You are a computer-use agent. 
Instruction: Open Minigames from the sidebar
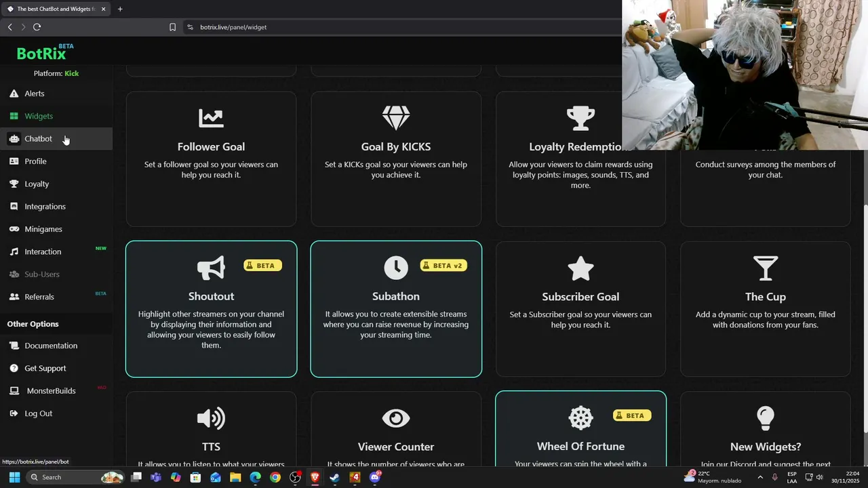tap(56, 229)
